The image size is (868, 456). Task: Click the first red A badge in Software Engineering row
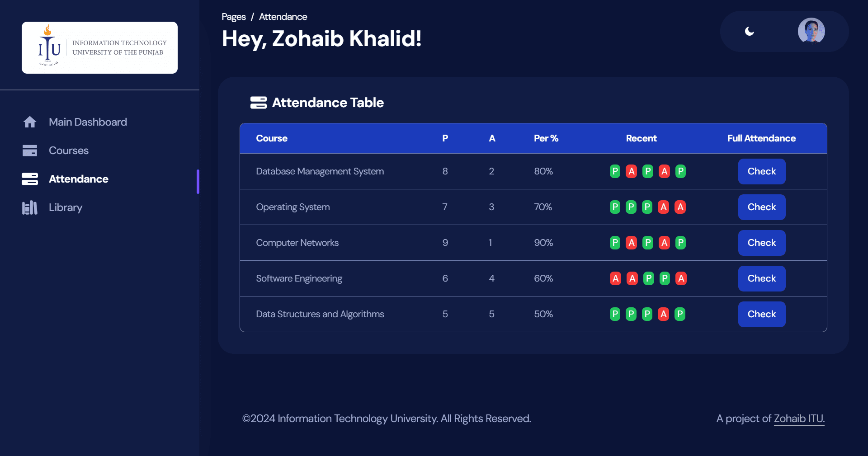point(615,278)
